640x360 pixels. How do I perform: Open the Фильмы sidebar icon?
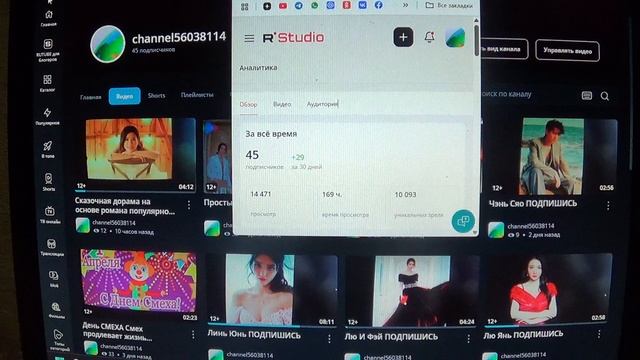click(x=56, y=311)
